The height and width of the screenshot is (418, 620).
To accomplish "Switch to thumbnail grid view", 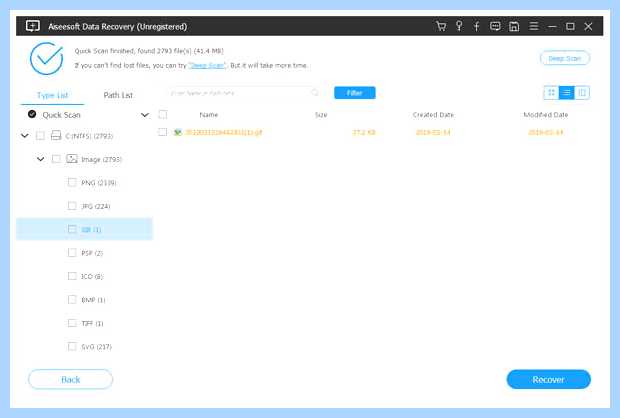I will pyautogui.click(x=551, y=93).
